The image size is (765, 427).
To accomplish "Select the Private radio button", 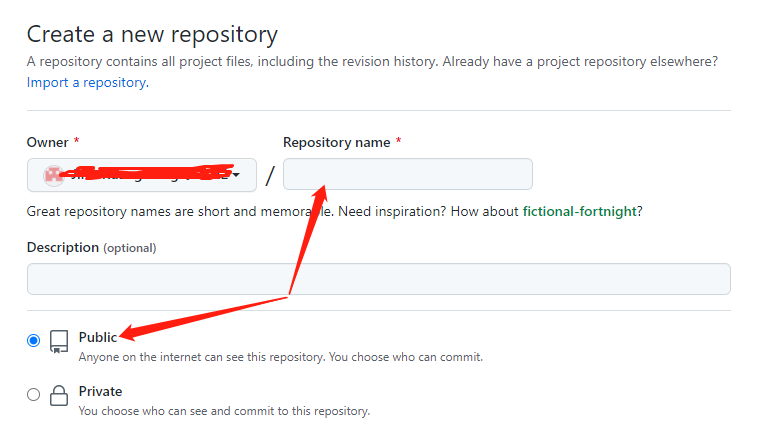I will click(34, 394).
